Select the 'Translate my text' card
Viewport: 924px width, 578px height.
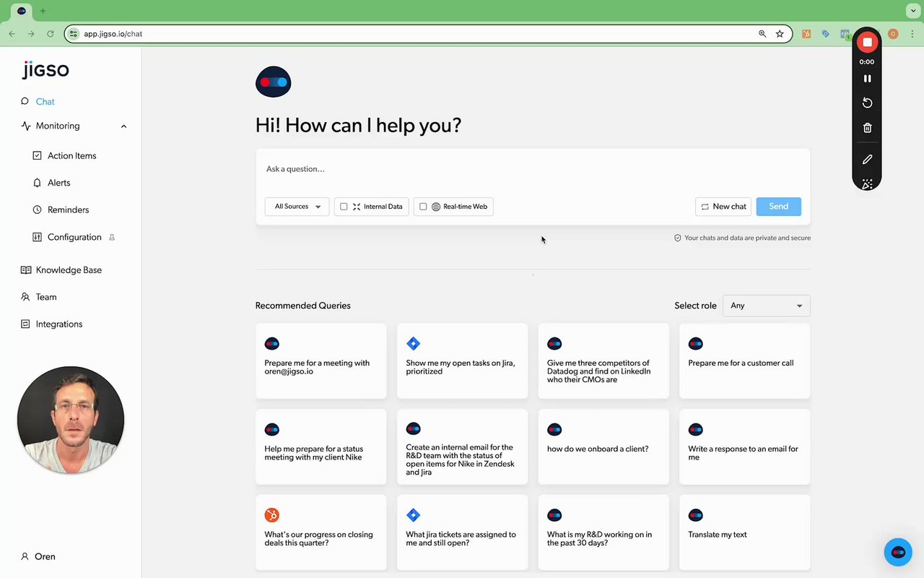tap(744, 532)
